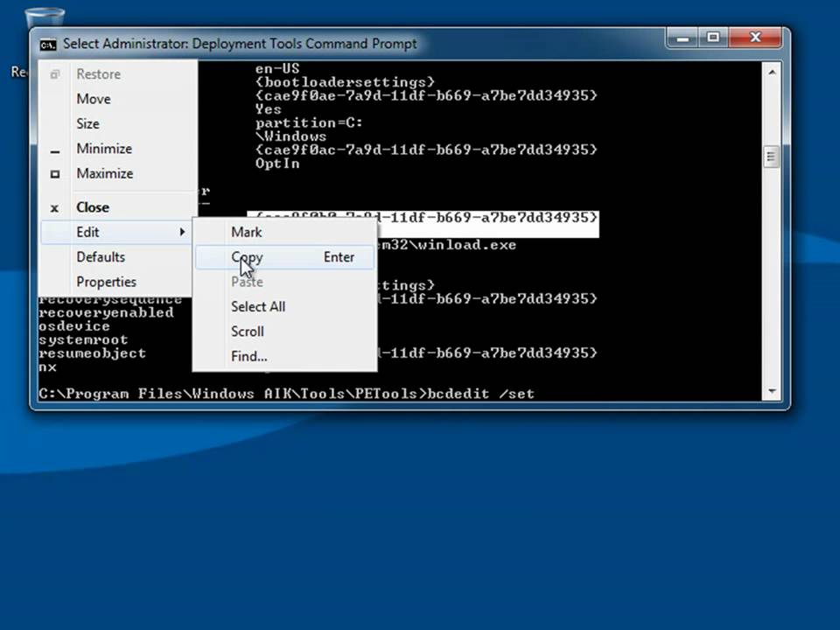Choose Minimize from the system menu
Image resolution: width=840 pixels, height=630 pixels.
118,149
